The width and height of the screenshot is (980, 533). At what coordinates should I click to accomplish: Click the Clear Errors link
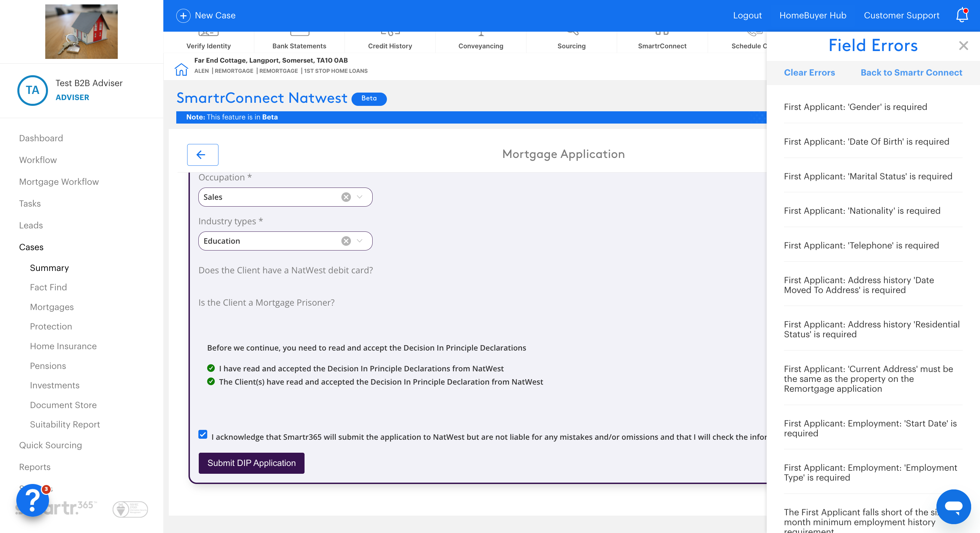[809, 72]
